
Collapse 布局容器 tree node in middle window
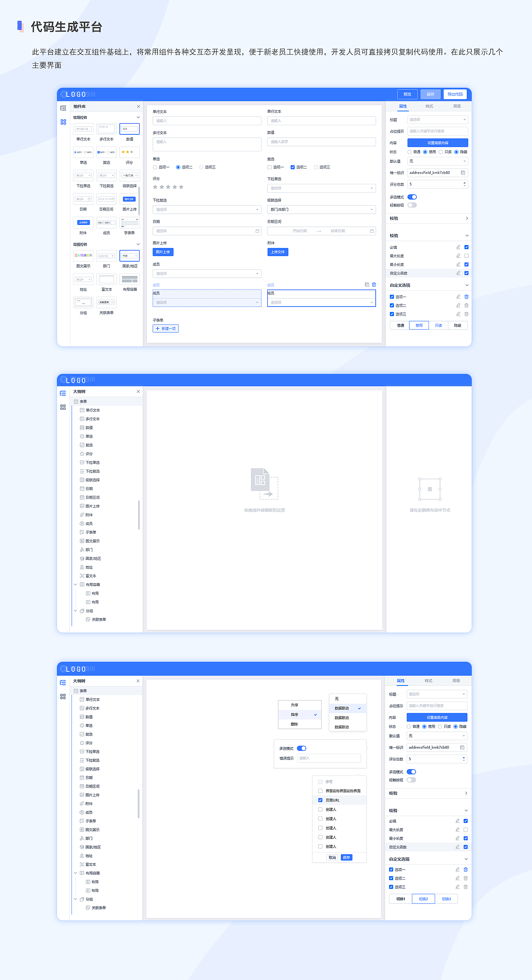click(76, 584)
